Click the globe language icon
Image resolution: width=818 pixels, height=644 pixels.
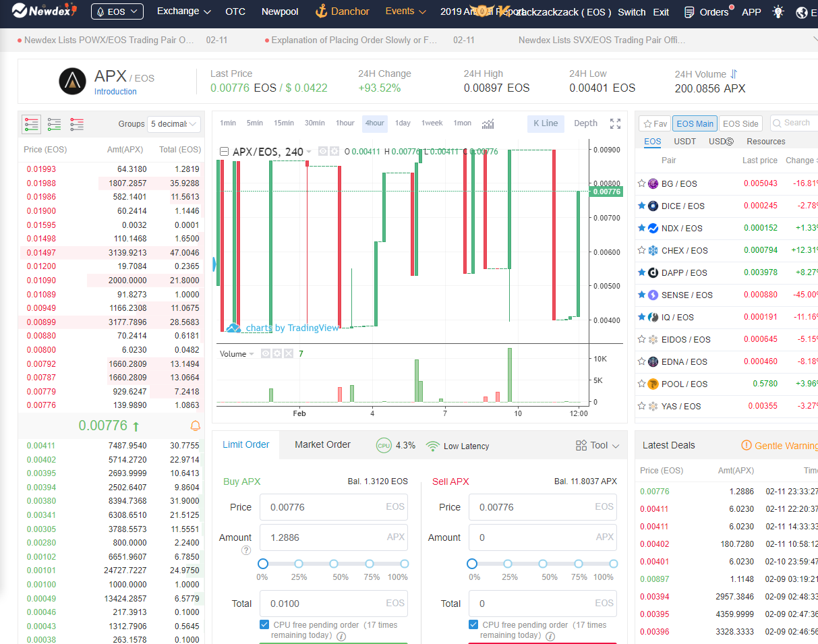801,12
